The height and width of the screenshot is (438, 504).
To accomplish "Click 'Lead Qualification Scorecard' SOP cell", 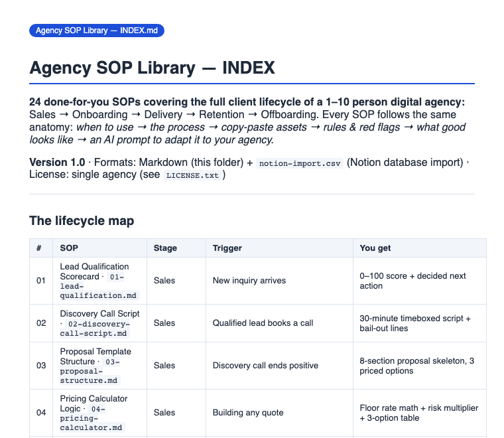I will [99, 281].
